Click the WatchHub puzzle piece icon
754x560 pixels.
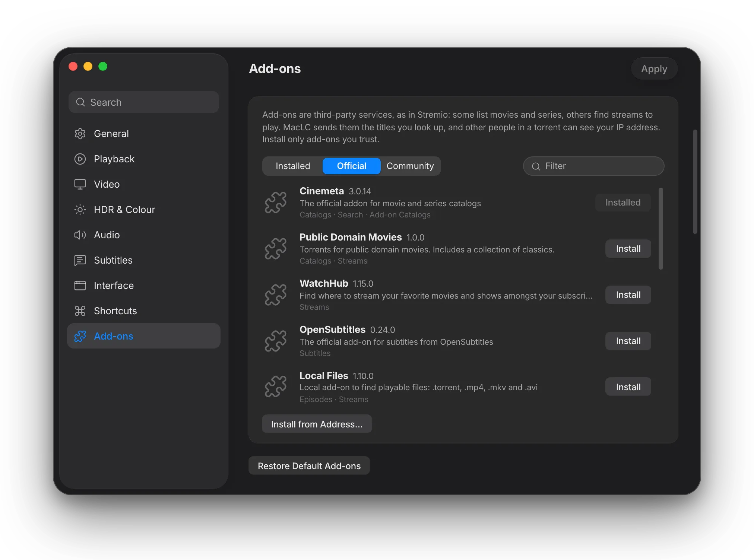click(x=276, y=295)
